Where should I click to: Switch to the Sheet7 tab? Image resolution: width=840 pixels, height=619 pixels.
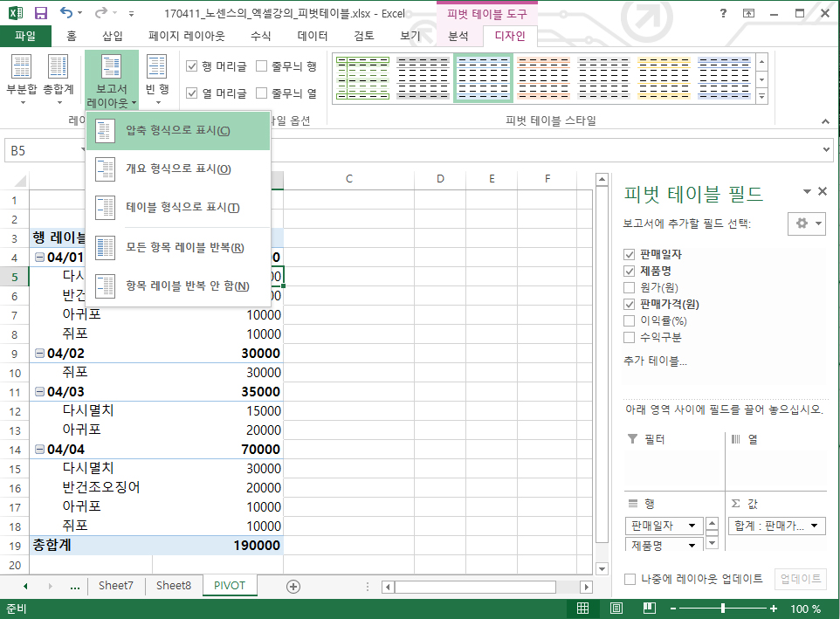pyautogui.click(x=116, y=586)
